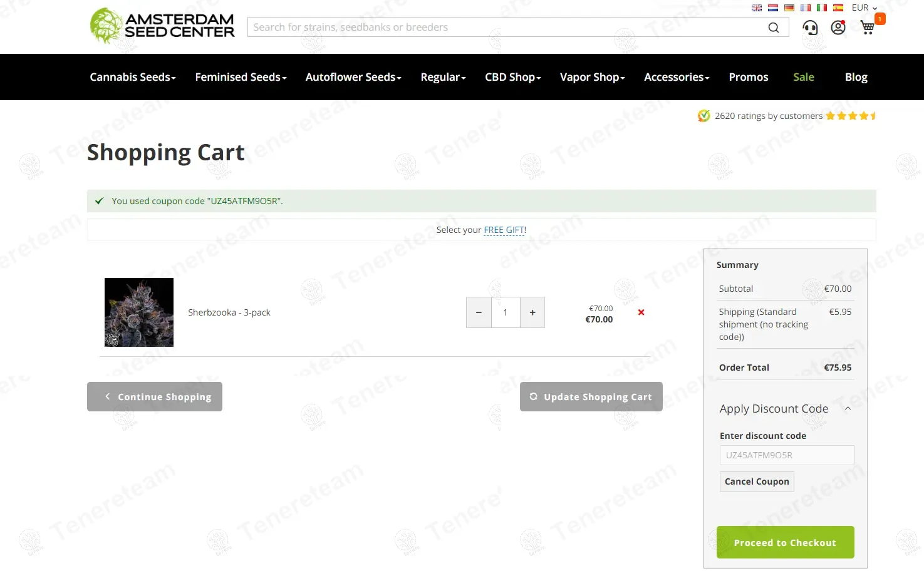Click the Amsterdam Seed Center logo
Screen dimensions: 924x571
162,26
